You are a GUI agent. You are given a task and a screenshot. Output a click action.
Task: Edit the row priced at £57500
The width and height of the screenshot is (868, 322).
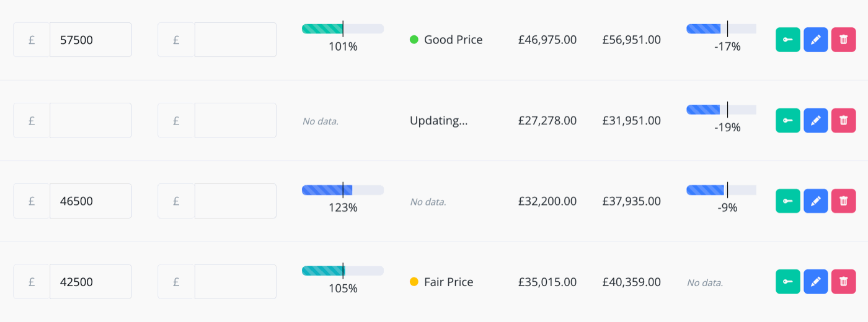[x=816, y=40]
